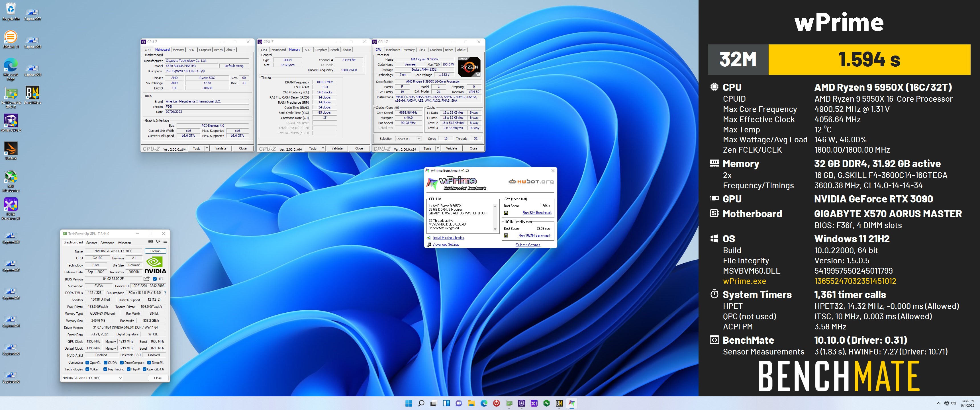Click the save icon under 1024M stability test
Screen dimensions: 980x410
coord(506,235)
